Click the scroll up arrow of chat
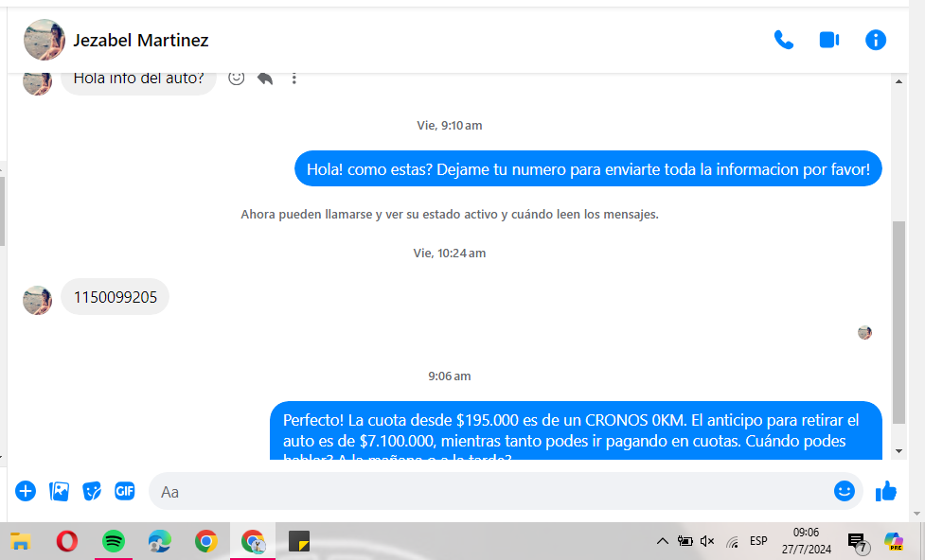925x560 pixels. (x=898, y=81)
